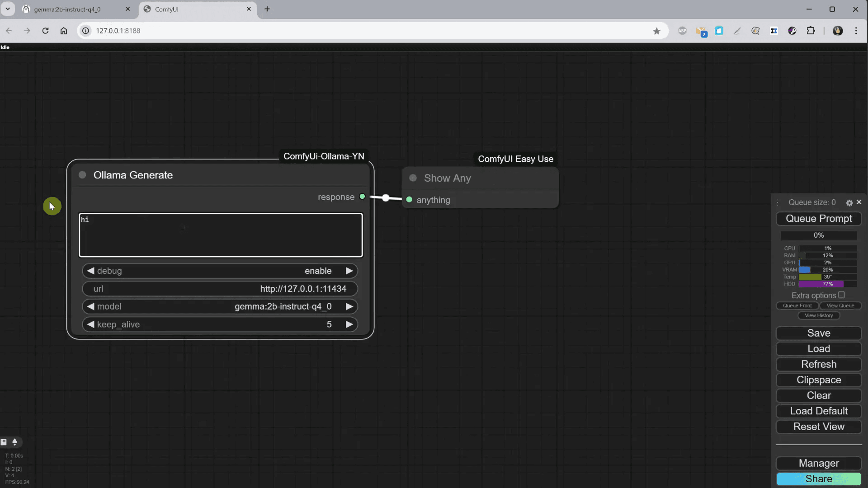The height and width of the screenshot is (488, 868).
Task: Click the anything input connector
Action: [409, 200]
